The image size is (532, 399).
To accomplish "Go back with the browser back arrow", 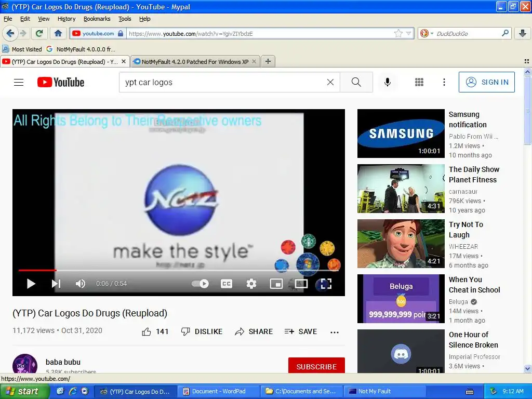I will click(x=10, y=33).
